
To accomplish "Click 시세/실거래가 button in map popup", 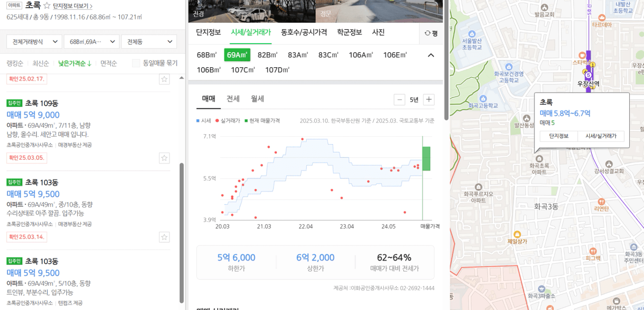I will point(601,136).
